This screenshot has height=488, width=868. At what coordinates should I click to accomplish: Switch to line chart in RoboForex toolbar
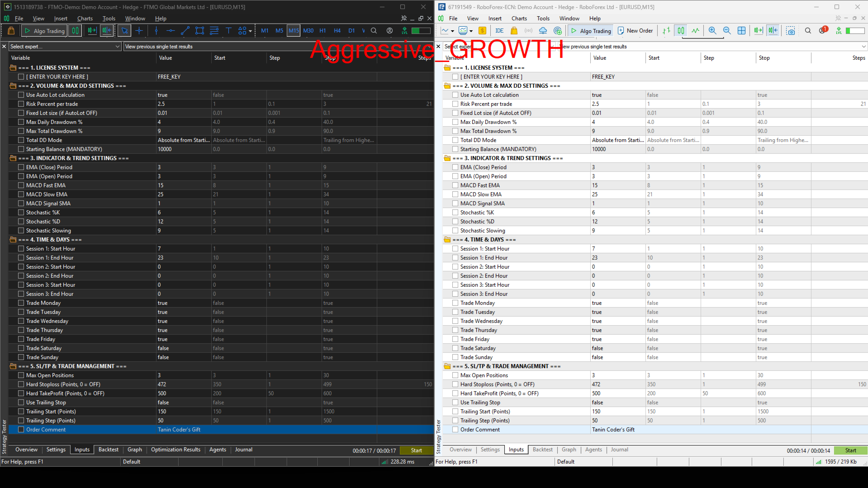click(x=695, y=31)
